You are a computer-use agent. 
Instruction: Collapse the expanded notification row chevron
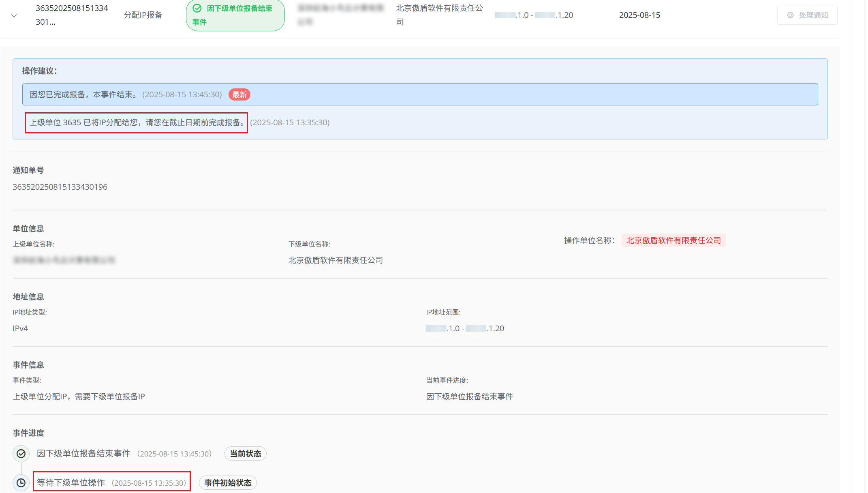(x=14, y=16)
